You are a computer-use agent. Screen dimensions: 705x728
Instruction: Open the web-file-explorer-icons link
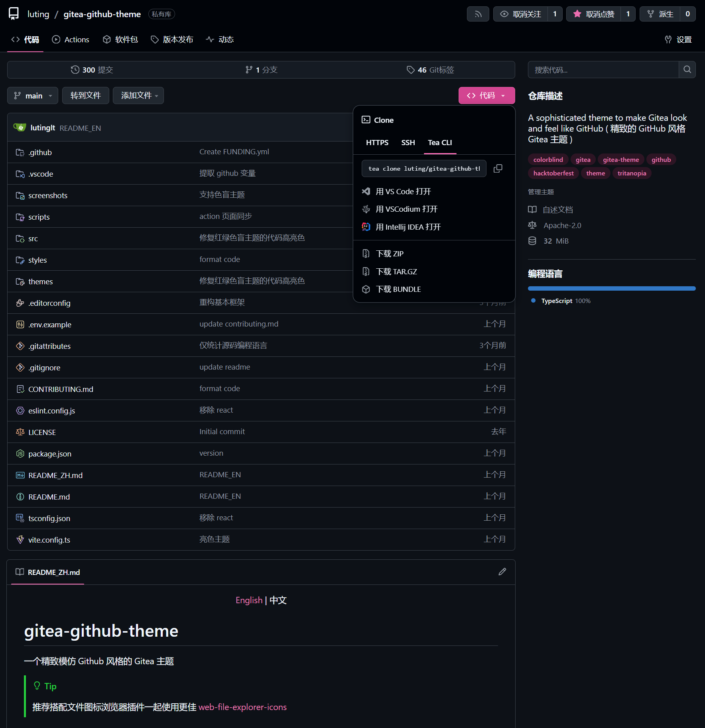point(242,707)
